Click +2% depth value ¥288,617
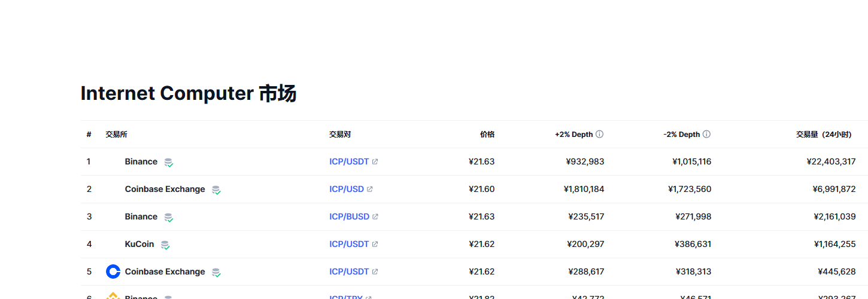 tap(586, 271)
